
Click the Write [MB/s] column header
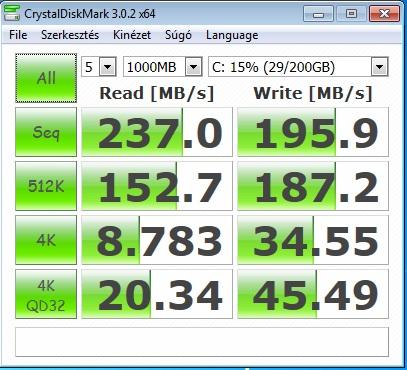pos(313,93)
